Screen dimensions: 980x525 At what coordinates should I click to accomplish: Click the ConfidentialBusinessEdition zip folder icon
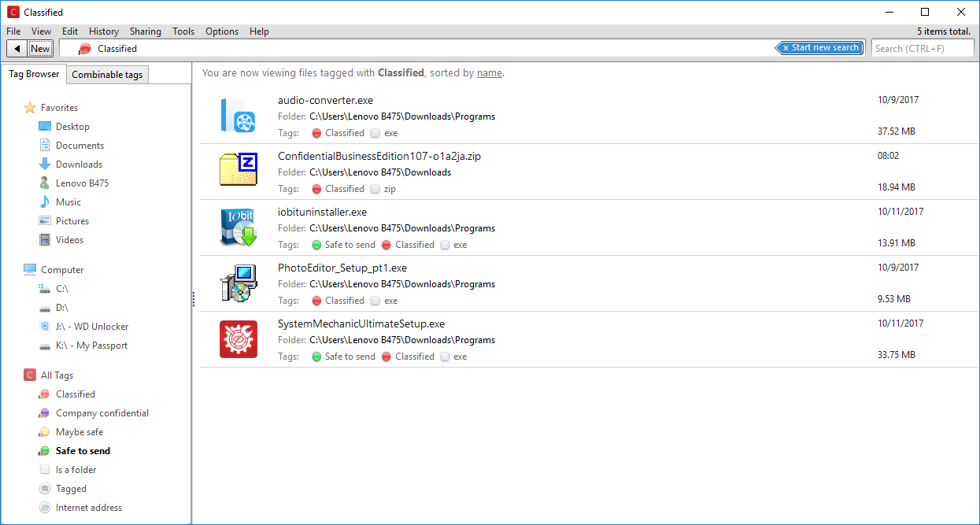pyautogui.click(x=239, y=171)
